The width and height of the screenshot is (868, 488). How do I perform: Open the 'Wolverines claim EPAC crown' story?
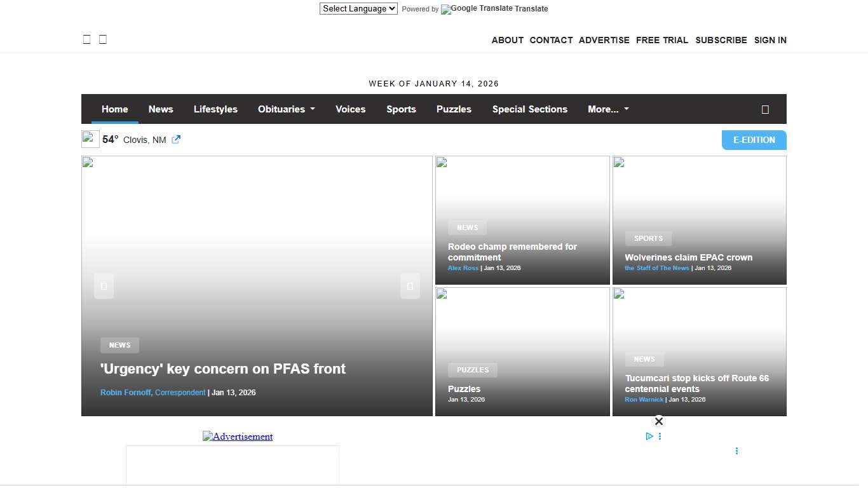coord(688,257)
